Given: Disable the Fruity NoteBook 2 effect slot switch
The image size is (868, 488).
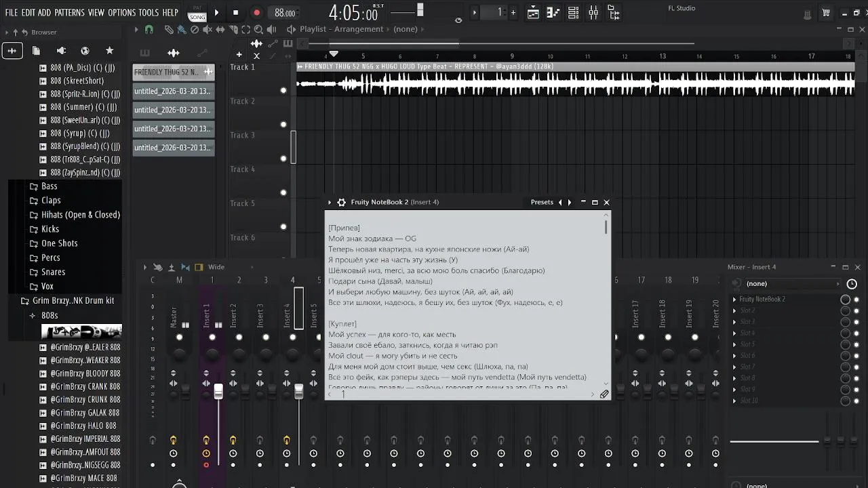Looking at the screenshot, I should pyautogui.click(x=856, y=300).
